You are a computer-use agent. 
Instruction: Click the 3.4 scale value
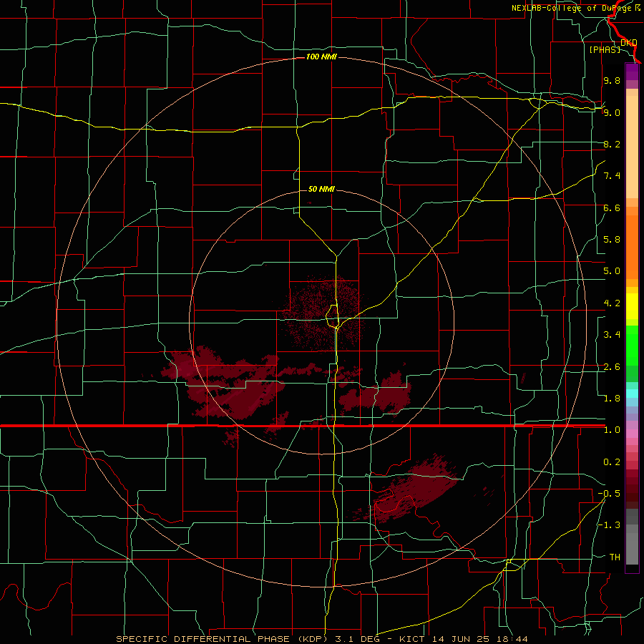tap(612, 335)
